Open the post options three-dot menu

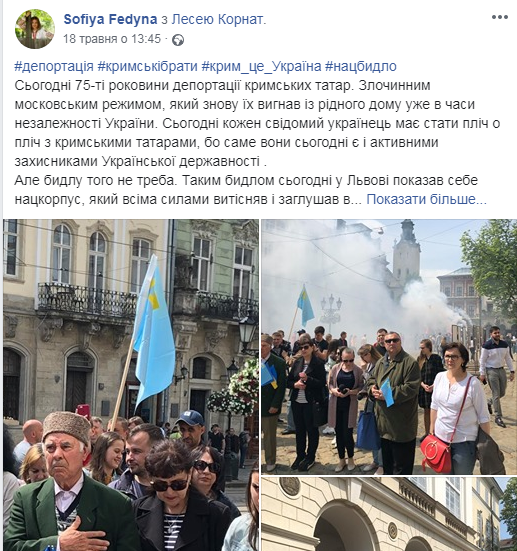point(499,17)
